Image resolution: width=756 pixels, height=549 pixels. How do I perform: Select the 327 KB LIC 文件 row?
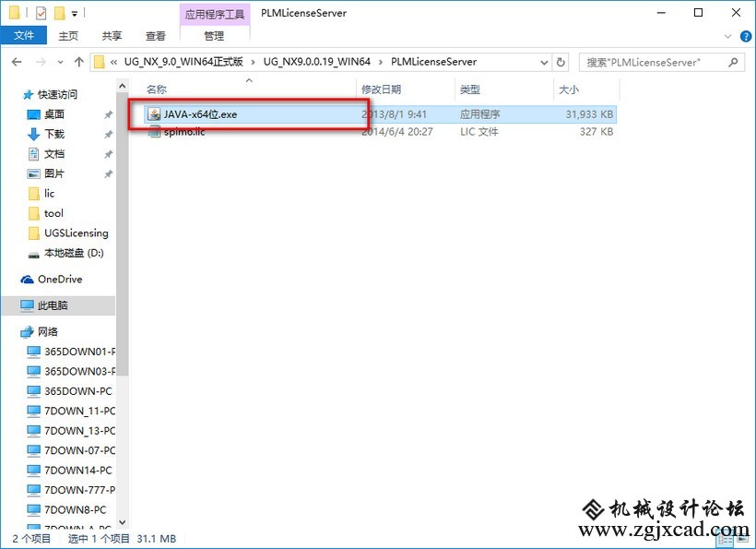pyautogui.click(x=380, y=131)
